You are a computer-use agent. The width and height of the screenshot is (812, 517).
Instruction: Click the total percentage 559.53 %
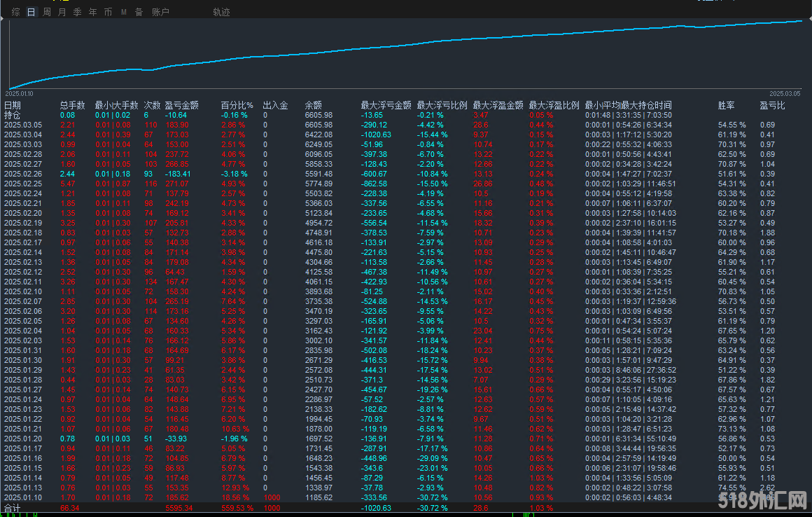237,508
